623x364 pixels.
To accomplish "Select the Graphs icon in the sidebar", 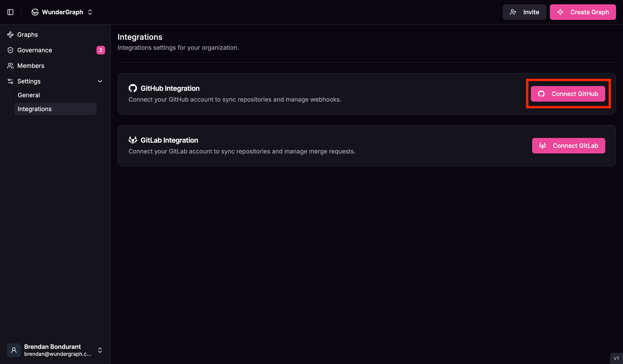I will click(10, 34).
